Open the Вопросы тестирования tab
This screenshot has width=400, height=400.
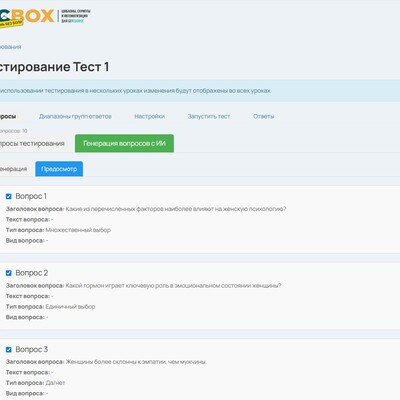(x=32, y=143)
